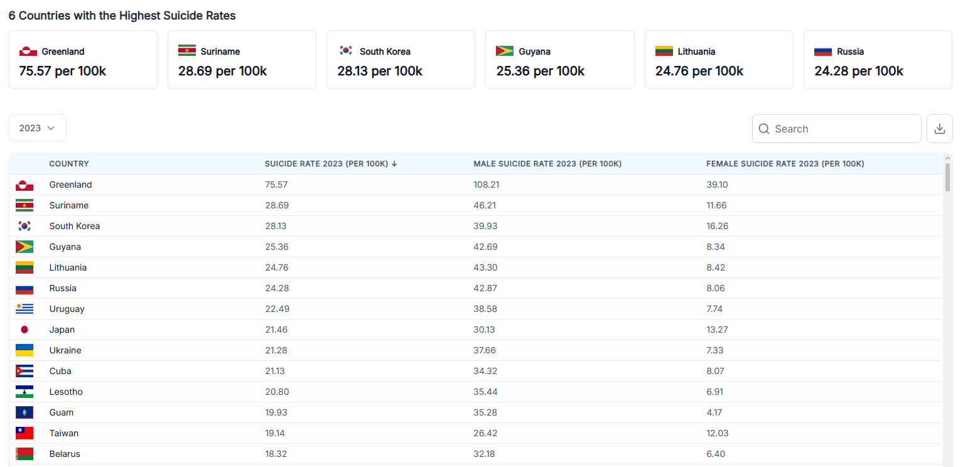Click Uruguay's suicide rate 22.49 cell
Image resolution: width=980 pixels, height=467 pixels.
point(277,309)
